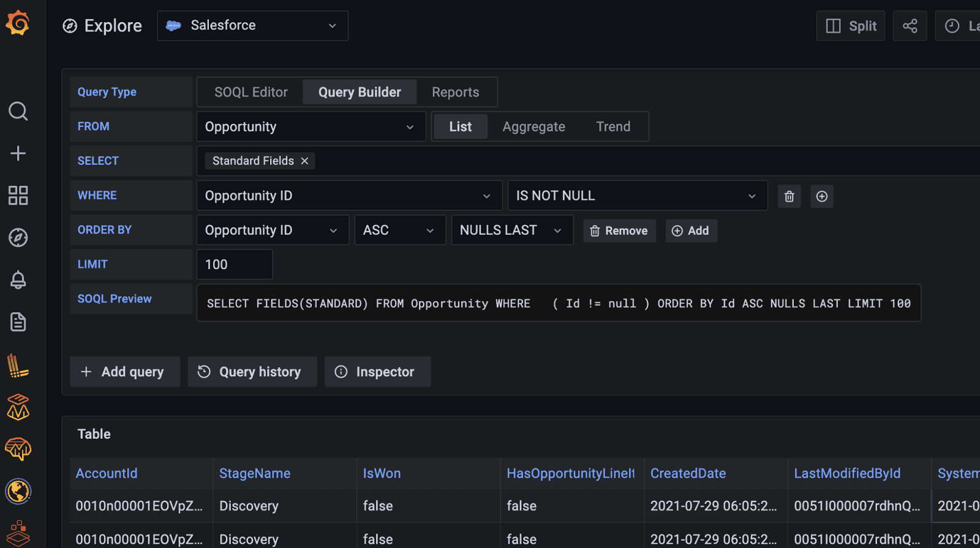Viewport: 980px width, 548px height.
Task: Open the NULLS LAST dropdown
Action: (512, 230)
